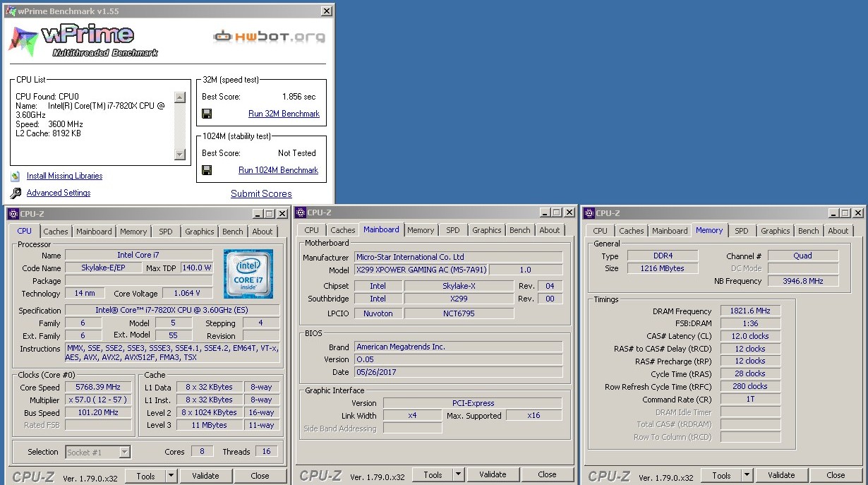Image resolution: width=868 pixels, height=485 pixels.
Task: Click the tRFC value 280 clocks
Action: pyautogui.click(x=750, y=387)
